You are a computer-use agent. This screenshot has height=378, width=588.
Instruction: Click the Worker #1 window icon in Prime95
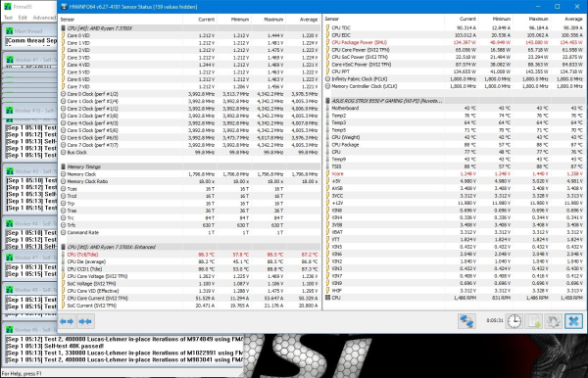coord(10,60)
